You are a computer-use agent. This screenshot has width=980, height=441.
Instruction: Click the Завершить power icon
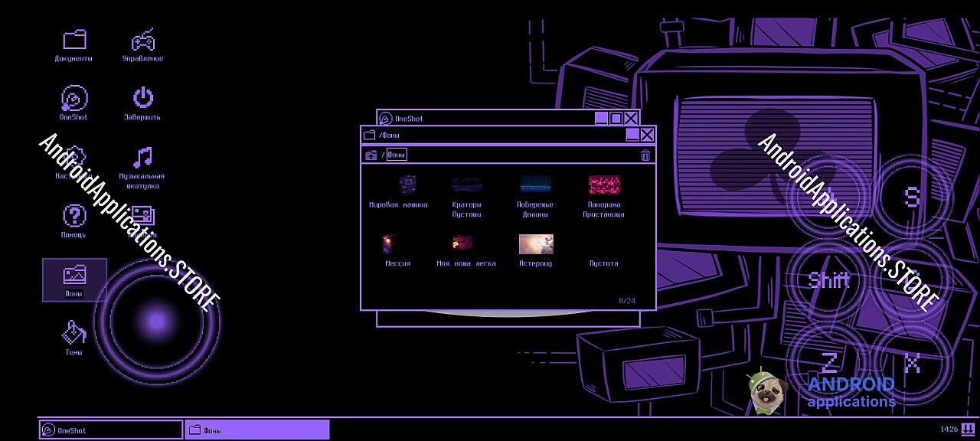tap(142, 100)
